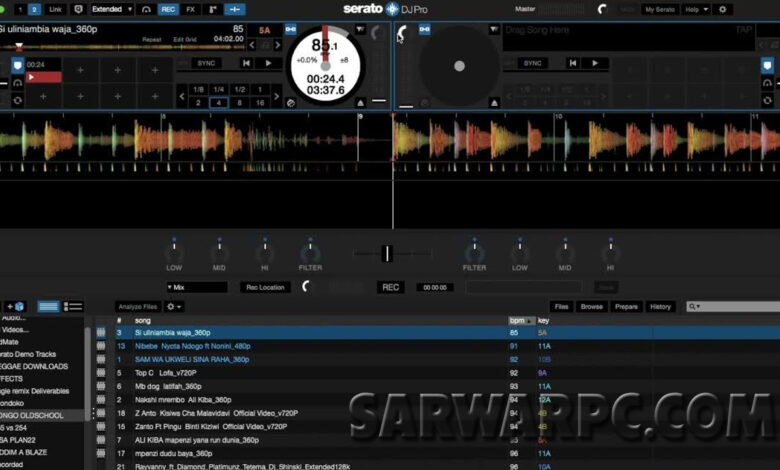Switch library to album art list view
780x470 pixels.
[x=73, y=306]
